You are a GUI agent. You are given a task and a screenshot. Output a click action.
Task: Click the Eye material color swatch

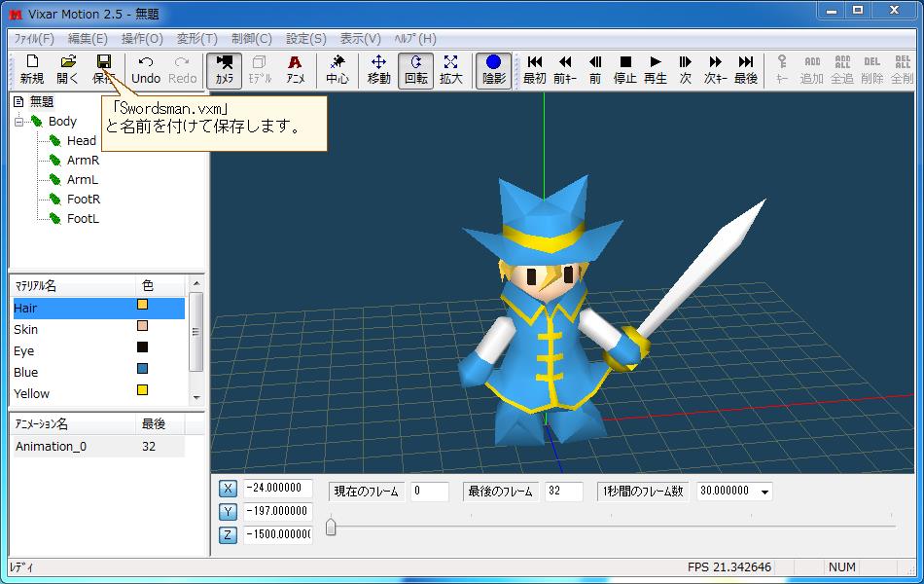point(142,347)
